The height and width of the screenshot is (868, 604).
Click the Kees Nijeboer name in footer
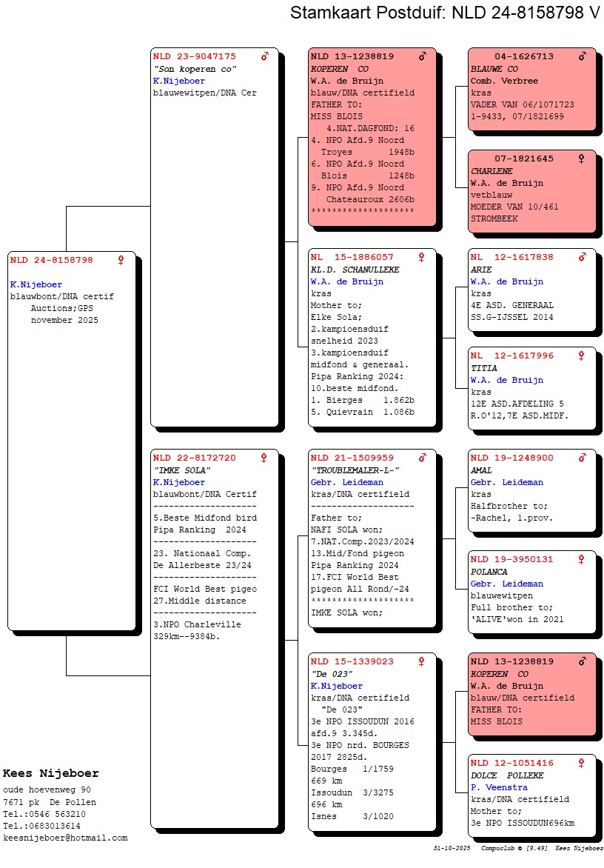[51, 773]
